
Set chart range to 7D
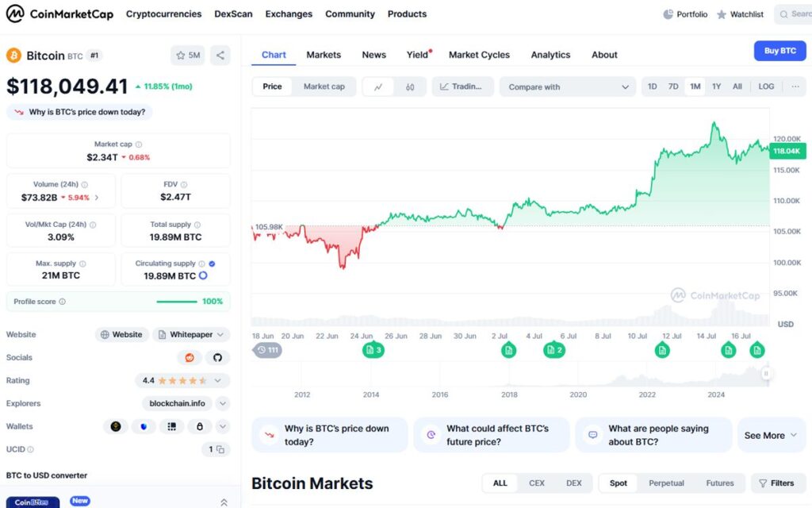pyautogui.click(x=673, y=87)
